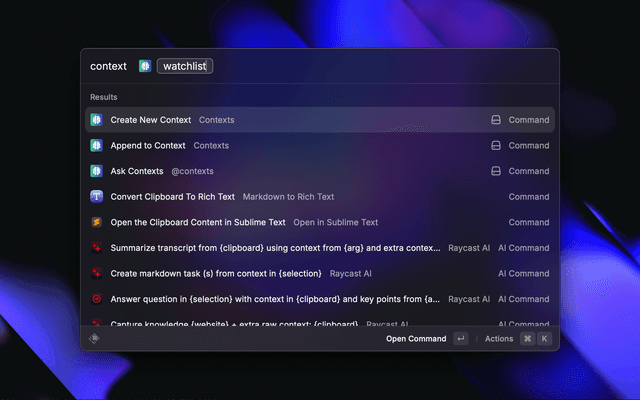Click the hotkey icon on Create New Context row
The width and height of the screenshot is (640, 400).
(x=494, y=120)
